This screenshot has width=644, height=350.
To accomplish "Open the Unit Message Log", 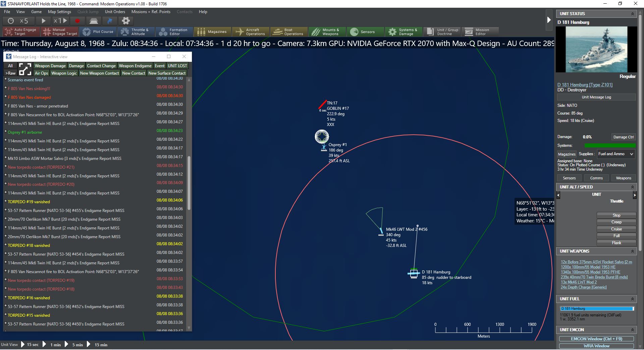I will [596, 97].
